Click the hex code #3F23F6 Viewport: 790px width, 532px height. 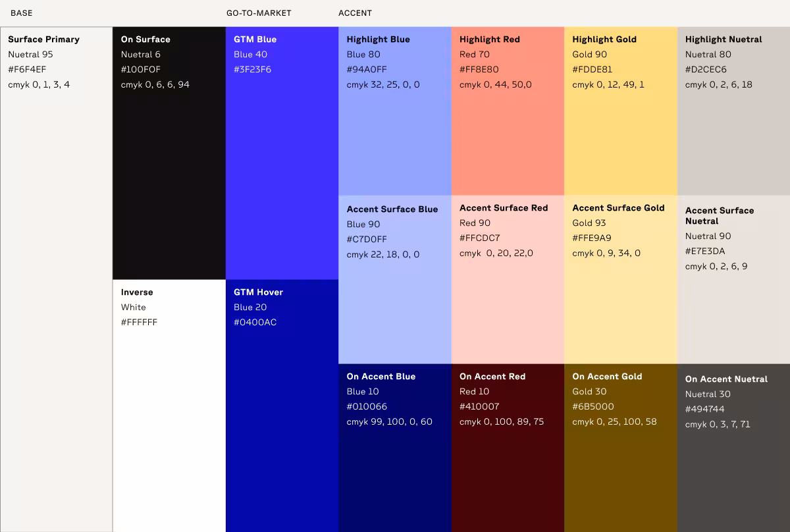pos(252,69)
